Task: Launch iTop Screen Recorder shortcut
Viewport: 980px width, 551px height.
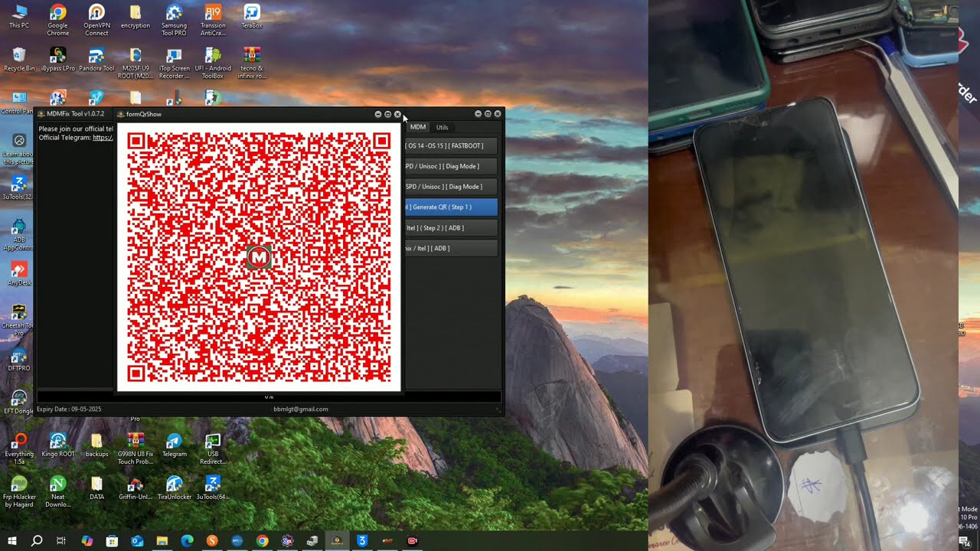Action: [x=174, y=64]
